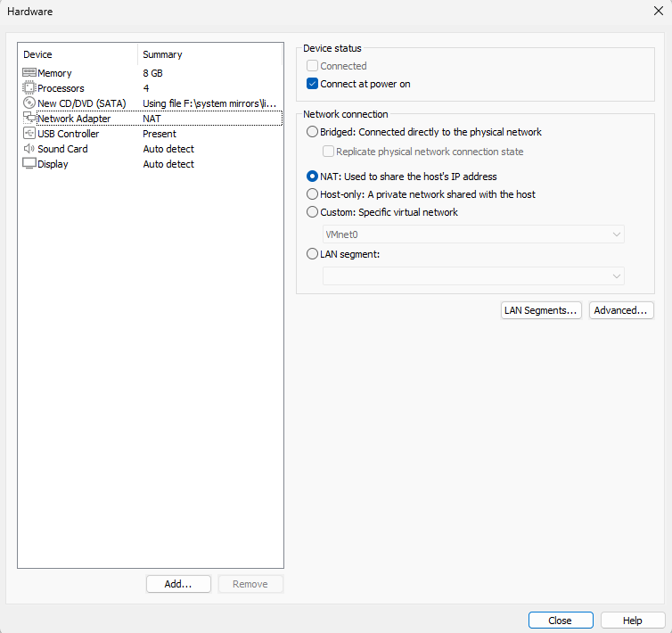Select the Display device row
Image resolution: width=672 pixels, height=633 pixels.
[152, 164]
